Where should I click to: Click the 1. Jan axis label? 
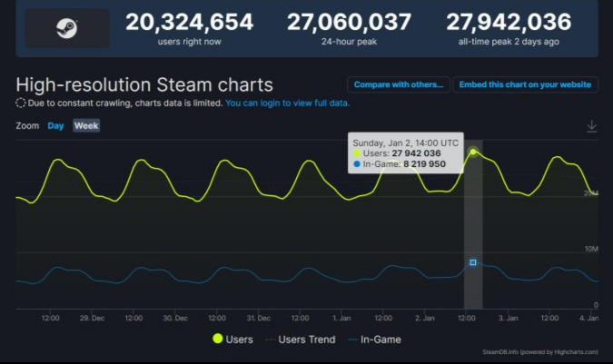click(341, 318)
